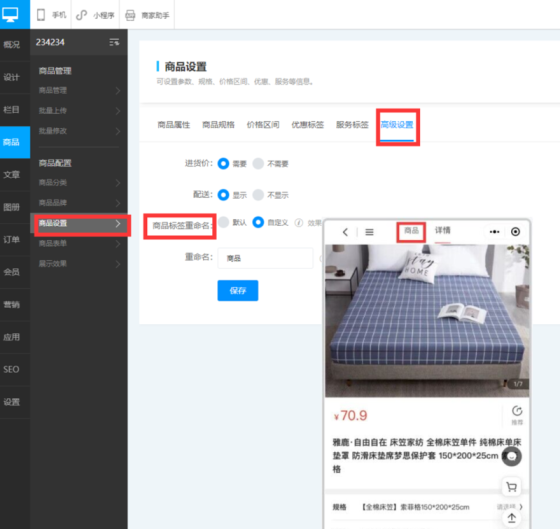Expand the 批量上传 sidebar item
Image resolution: width=560 pixels, height=529 pixels.
click(79, 111)
